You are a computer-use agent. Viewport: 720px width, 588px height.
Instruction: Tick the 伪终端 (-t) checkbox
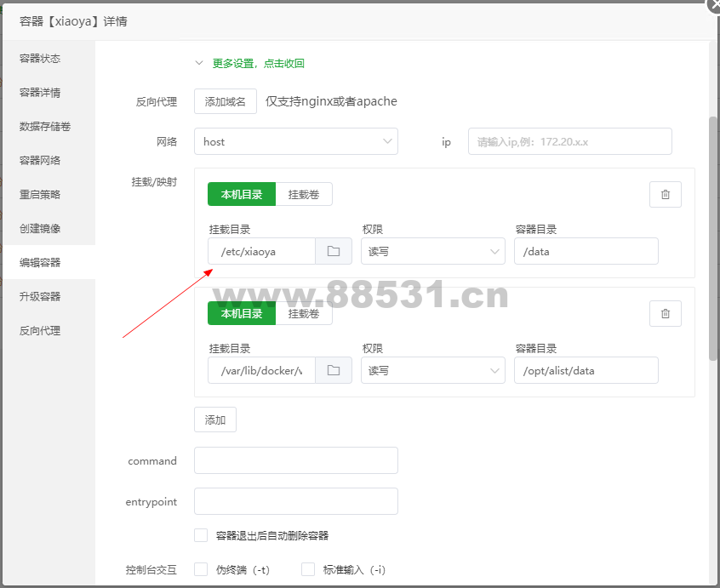point(201,569)
